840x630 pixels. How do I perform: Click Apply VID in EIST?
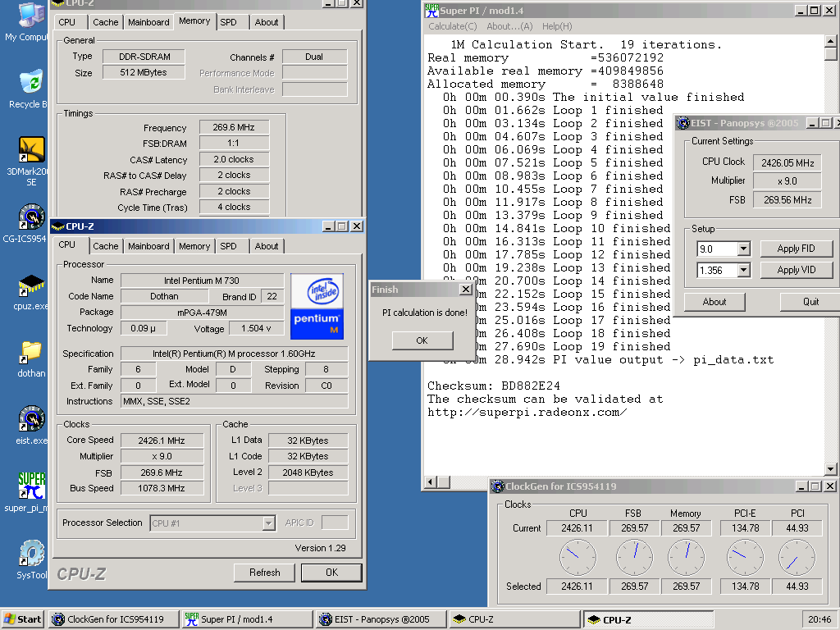(796, 270)
